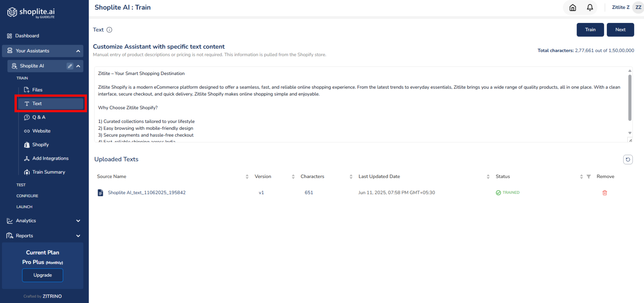Sort by Status column

[581, 177]
